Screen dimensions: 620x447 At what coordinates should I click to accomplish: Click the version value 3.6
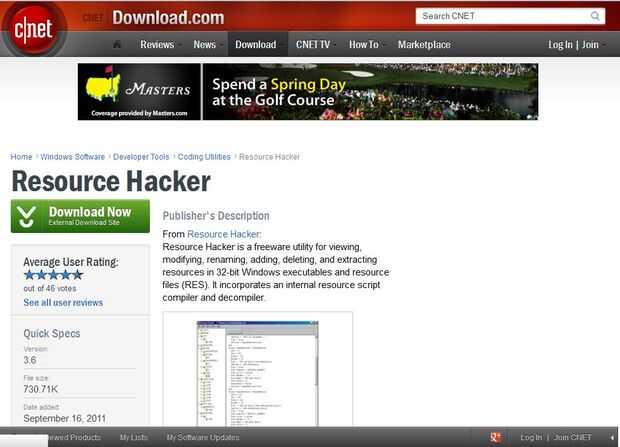(x=30, y=360)
